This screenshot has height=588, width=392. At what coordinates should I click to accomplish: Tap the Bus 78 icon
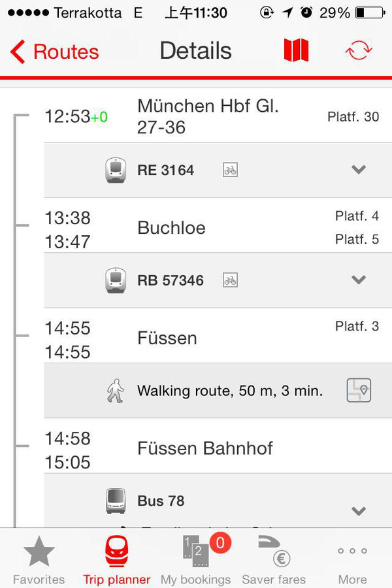pyautogui.click(x=116, y=501)
